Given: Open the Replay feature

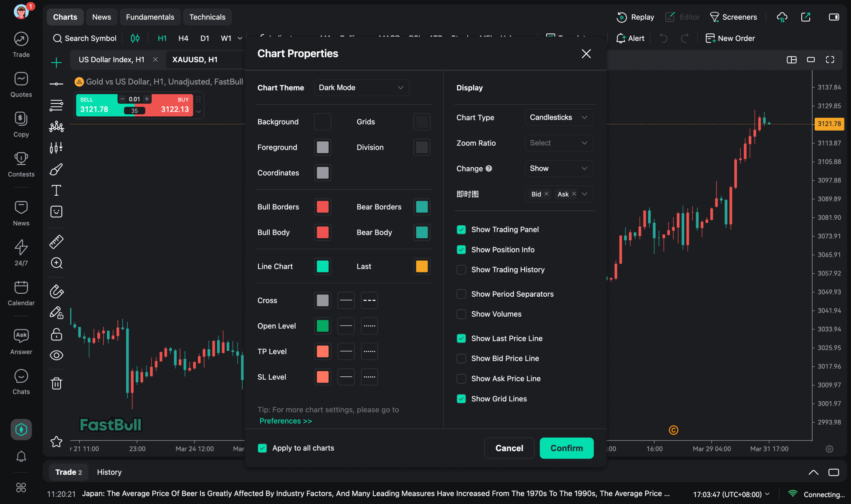Looking at the screenshot, I should pyautogui.click(x=636, y=17).
